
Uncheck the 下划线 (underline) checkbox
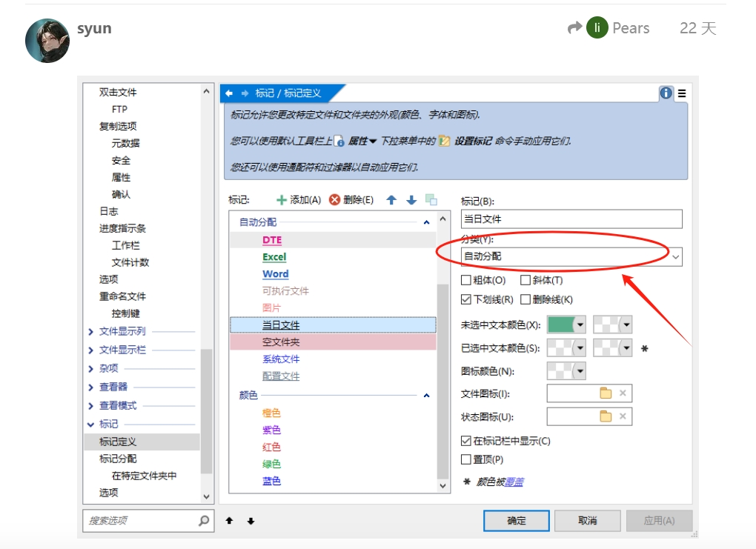point(466,299)
